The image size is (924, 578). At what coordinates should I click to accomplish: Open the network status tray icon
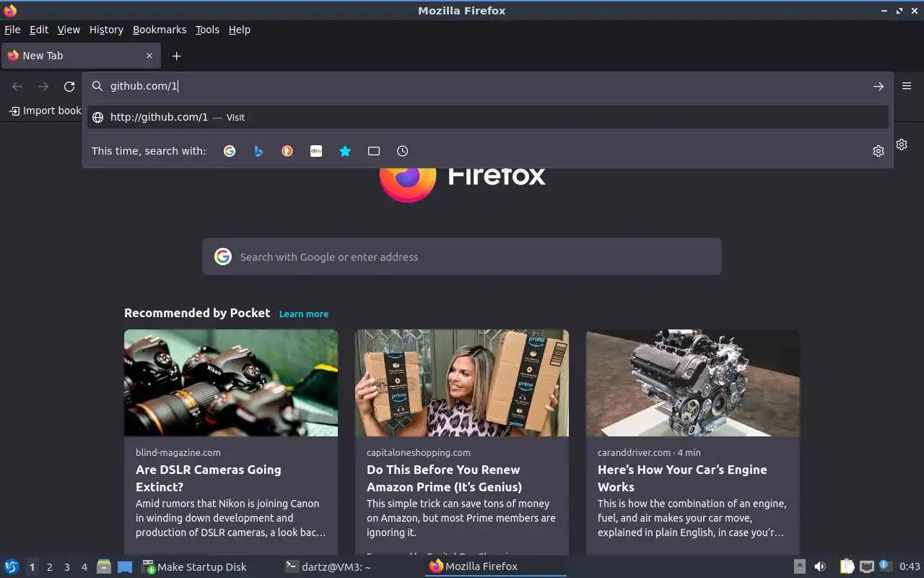[867, 566]
